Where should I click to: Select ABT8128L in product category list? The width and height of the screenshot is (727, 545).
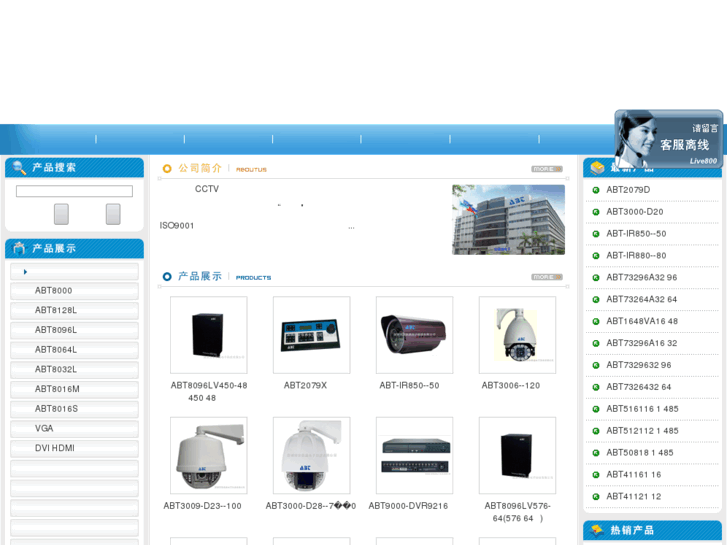coord(74,310)
